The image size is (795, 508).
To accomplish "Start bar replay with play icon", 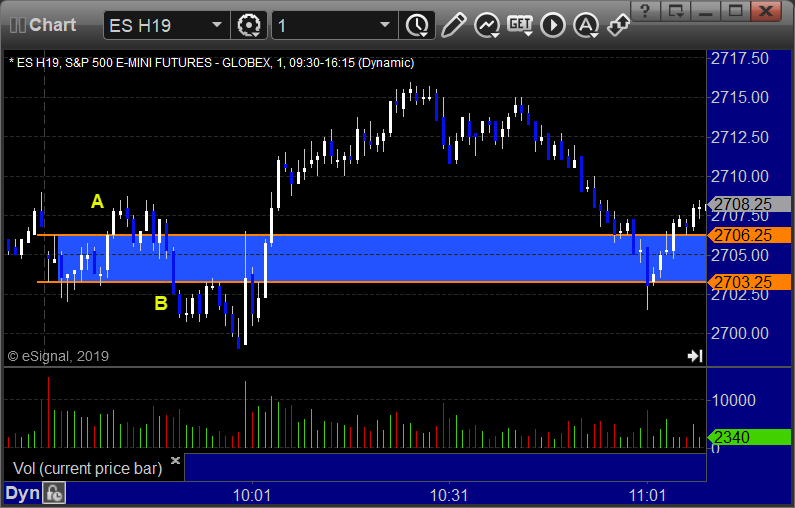I will pos(553,25).
